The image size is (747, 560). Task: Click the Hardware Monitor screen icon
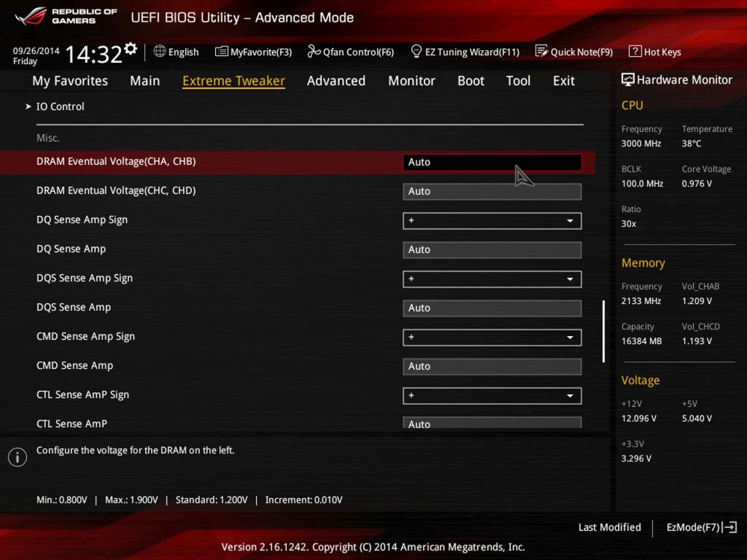(x=628, y=80)
